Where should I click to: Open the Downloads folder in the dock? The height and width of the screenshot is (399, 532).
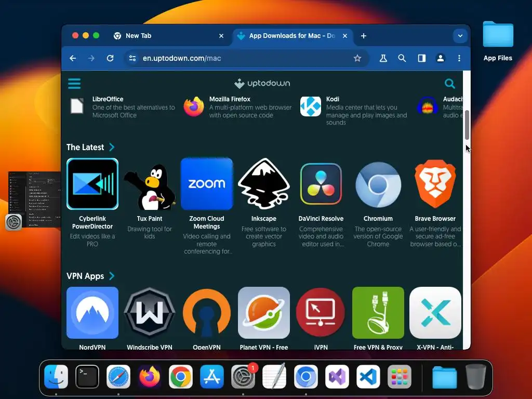pos(445,377)
